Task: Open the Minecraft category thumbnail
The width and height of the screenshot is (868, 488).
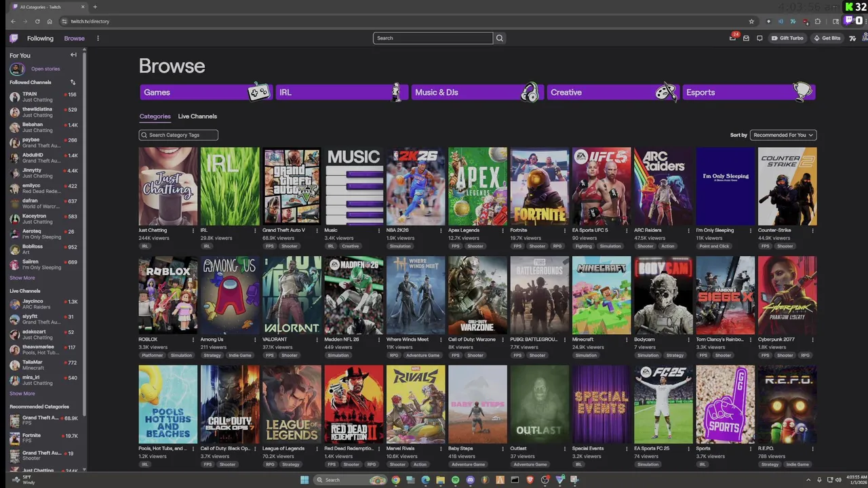Action: (601, 296)
